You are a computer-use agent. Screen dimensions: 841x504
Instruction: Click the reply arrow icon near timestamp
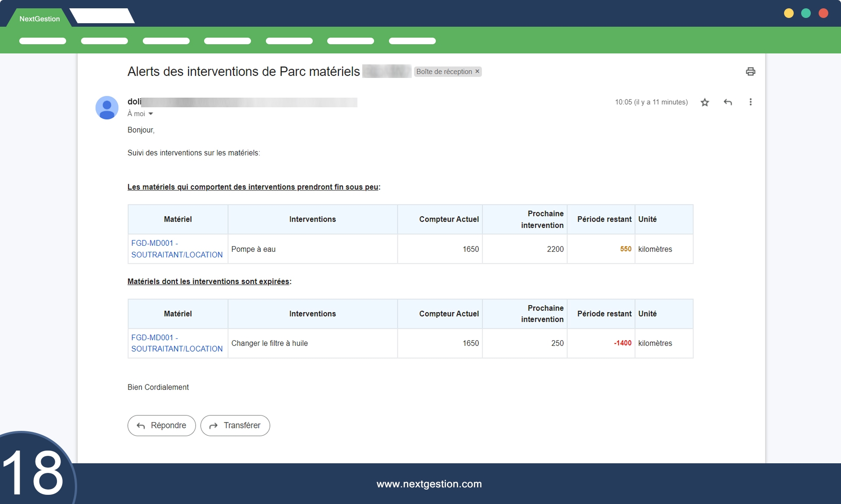tap(728, 102)
